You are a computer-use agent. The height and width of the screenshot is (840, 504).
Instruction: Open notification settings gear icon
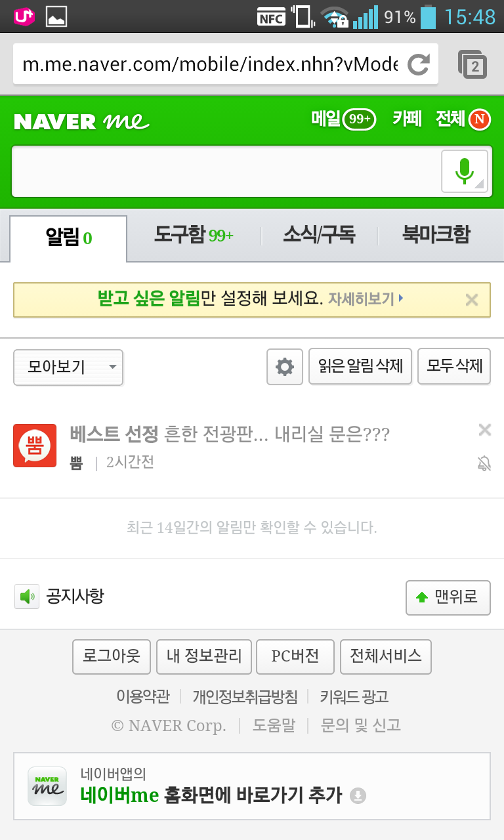(x=285, y=366)
